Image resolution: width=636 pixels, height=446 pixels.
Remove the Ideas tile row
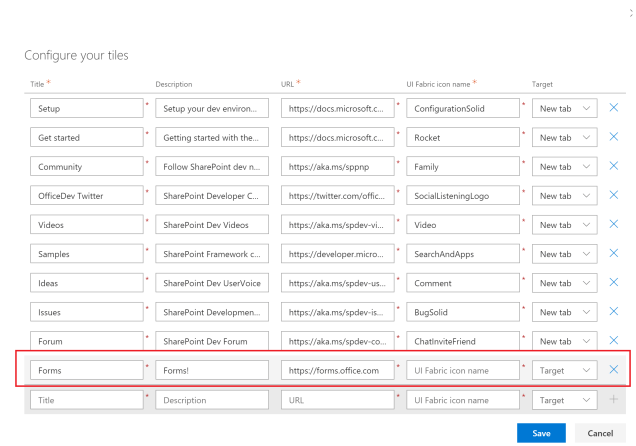(614, 283)
